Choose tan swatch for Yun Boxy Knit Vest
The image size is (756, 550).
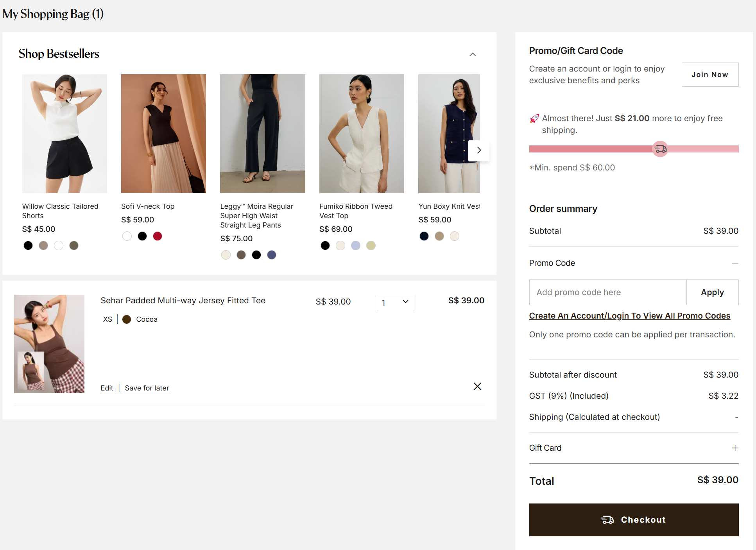pos(439,236)
